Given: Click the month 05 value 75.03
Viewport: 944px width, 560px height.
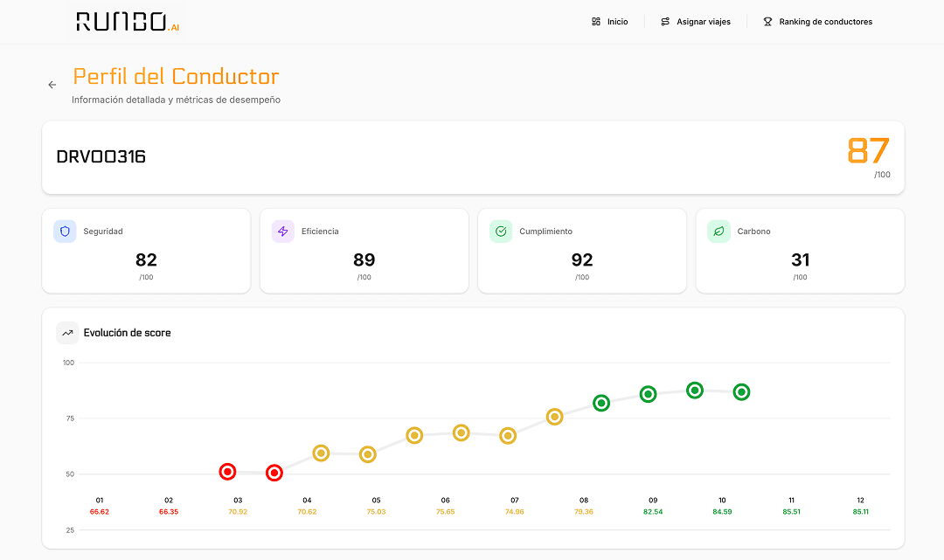Looking at the screenshot, I should pyautogui.click(x=376, y=512).
